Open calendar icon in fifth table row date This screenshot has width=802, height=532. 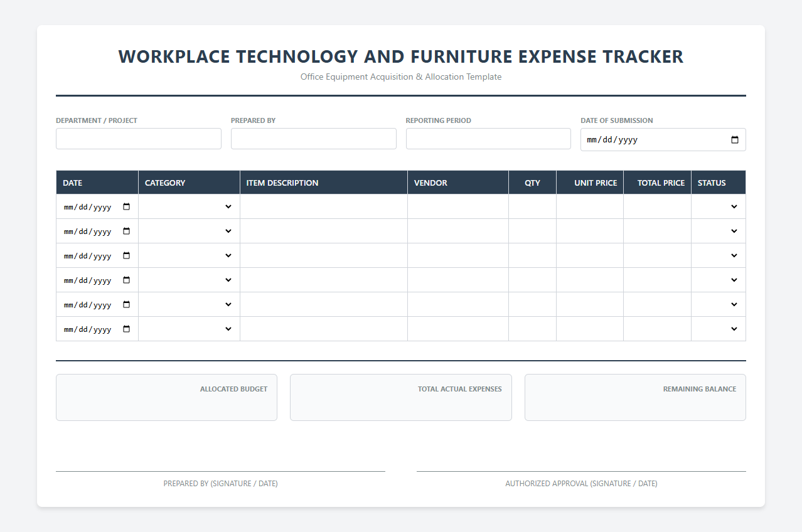(126, 304)
